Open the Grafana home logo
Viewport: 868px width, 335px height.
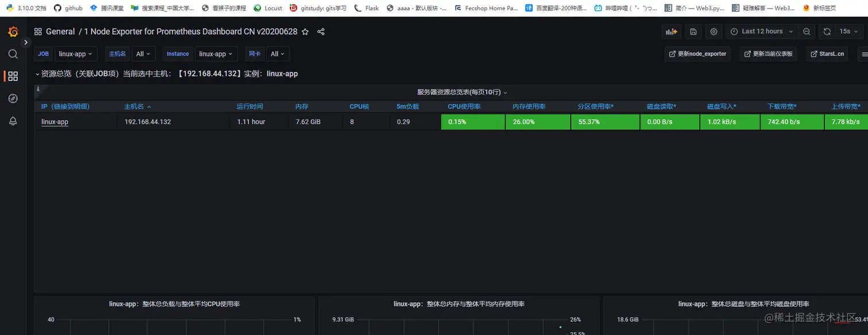[x=13, y=32]
